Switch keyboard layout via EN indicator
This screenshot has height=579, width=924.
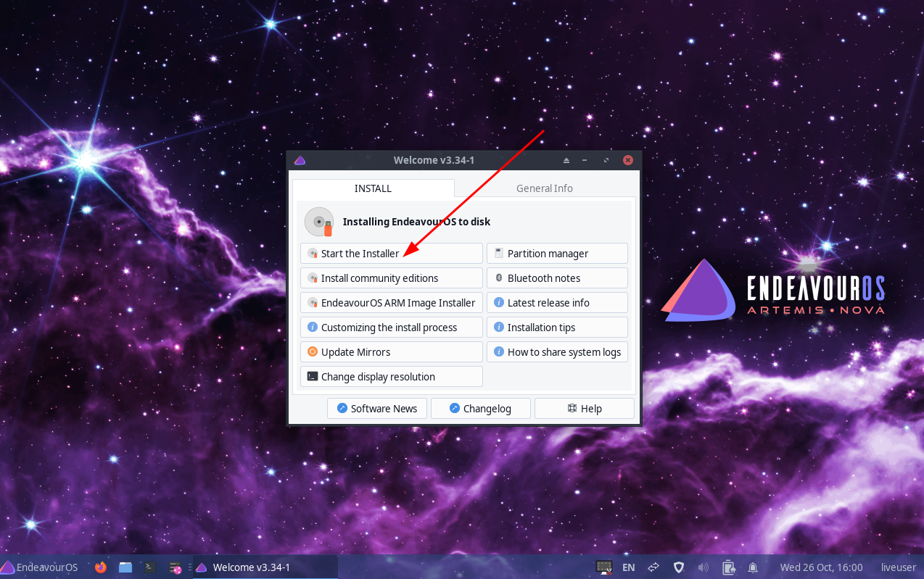(x=628, y=567)
